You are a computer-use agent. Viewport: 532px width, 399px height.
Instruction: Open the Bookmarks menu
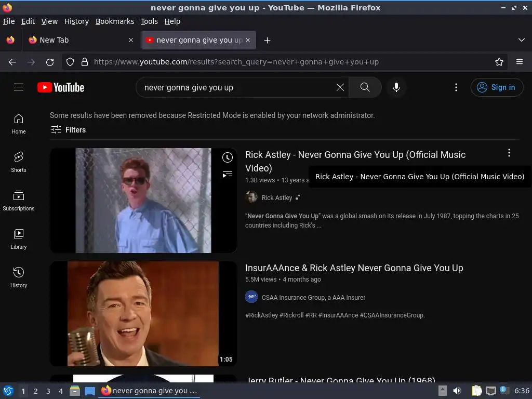pos(115,21)
